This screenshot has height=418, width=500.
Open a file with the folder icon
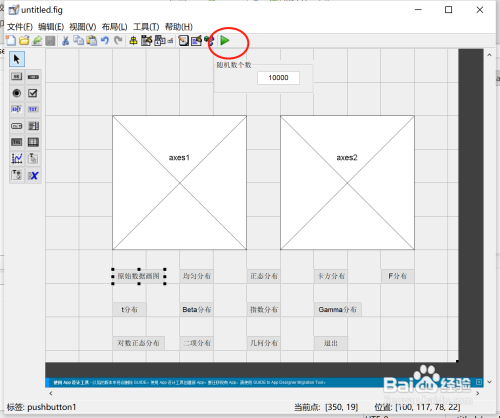pyautogui.click(x=24, y=40)
